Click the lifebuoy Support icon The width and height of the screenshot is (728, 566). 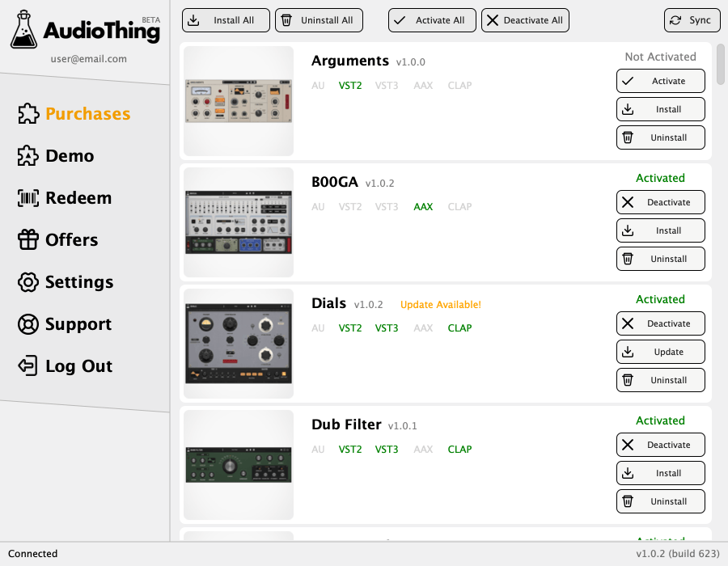[28, 324]
